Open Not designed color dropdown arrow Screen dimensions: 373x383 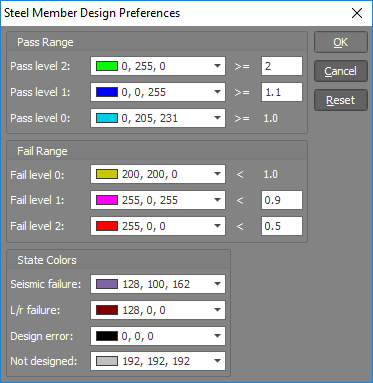tap(217, 361)
